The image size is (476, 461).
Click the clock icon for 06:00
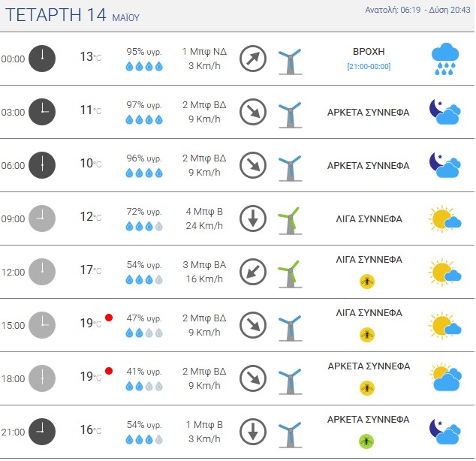pos(42,165)
